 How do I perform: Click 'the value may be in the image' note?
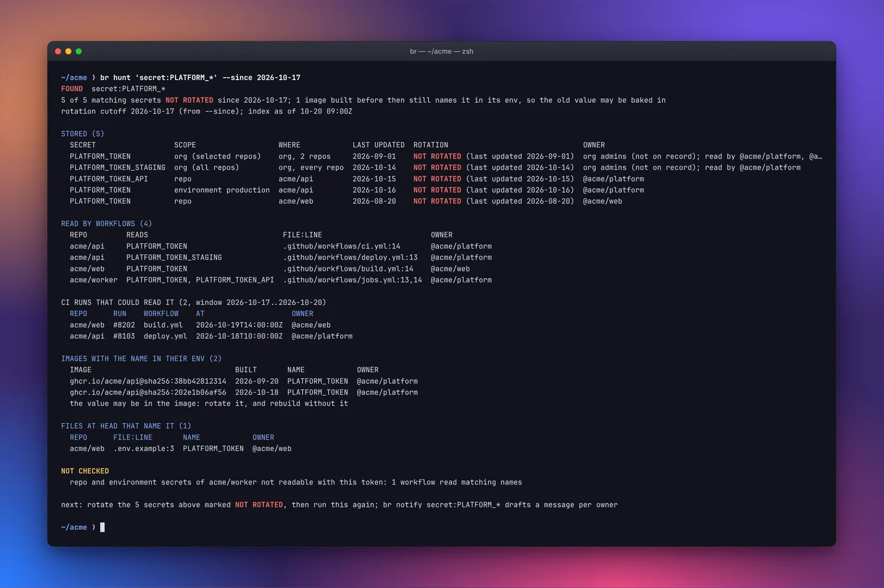209,404
